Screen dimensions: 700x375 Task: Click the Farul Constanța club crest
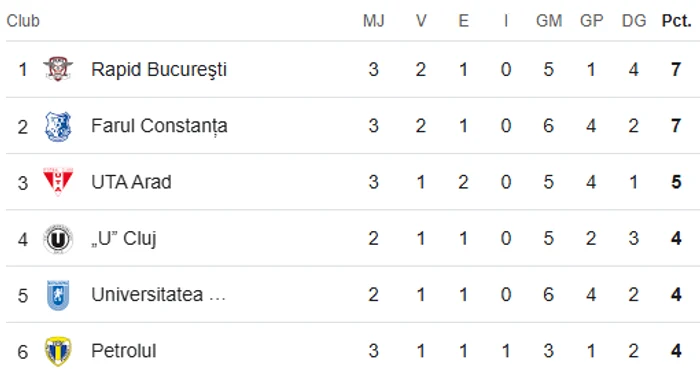58,126
